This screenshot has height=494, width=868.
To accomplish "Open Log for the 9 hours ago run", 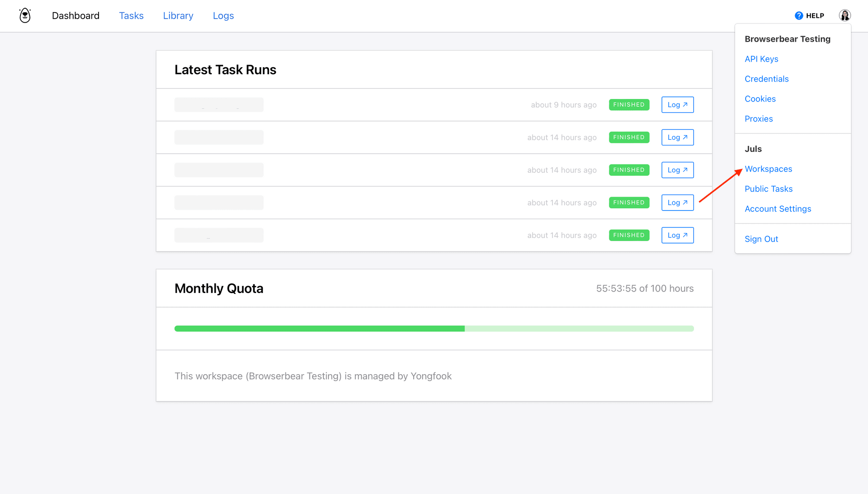I will point(677,105).
